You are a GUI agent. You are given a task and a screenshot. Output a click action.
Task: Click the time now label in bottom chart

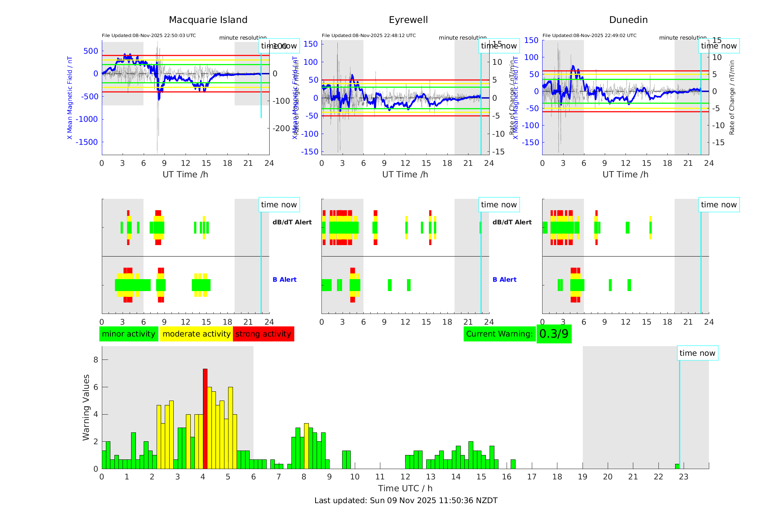697,353
